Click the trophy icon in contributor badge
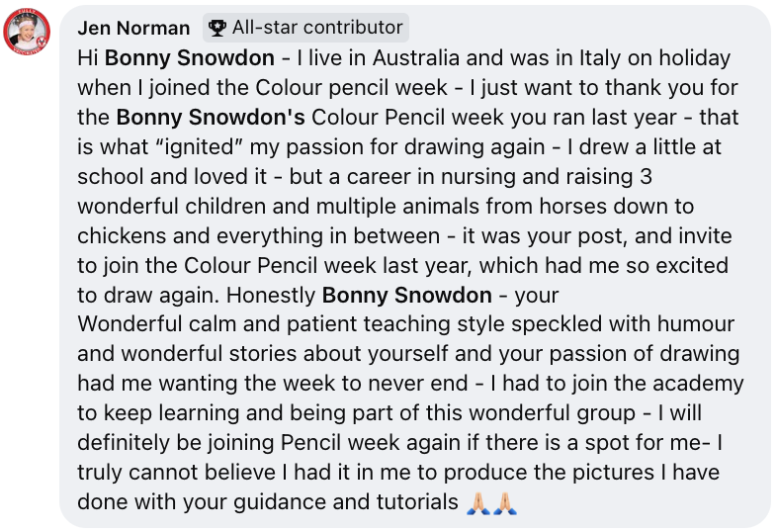The image size is (777, 532). coord(217,28)
